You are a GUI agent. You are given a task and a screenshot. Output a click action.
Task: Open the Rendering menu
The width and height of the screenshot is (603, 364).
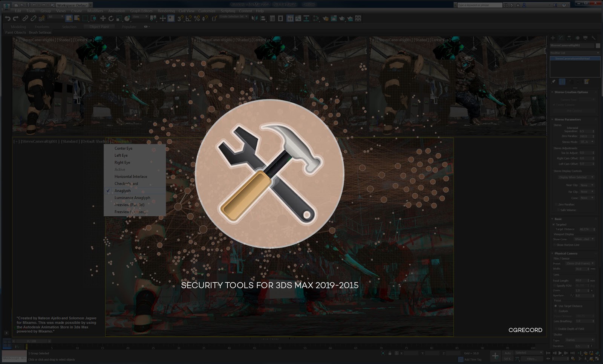click(x=166, y=11)
